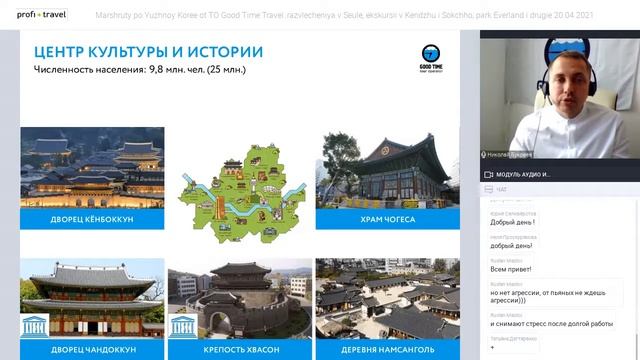Click the + chat message

click(492, 347)
